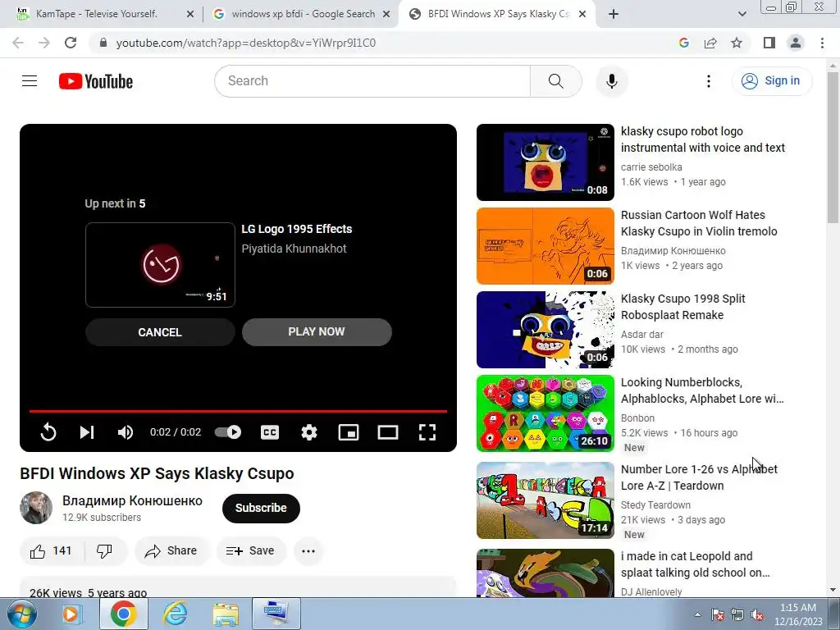Image resolution: width=840 pixels, height=630 pixels.
Task: Focus the YouTube search field
Action: (372, 81)
